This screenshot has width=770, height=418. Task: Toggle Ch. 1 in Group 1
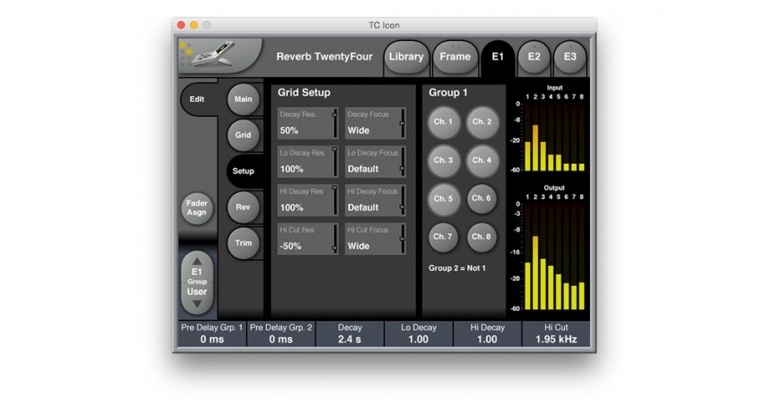[x=443, y=122]
